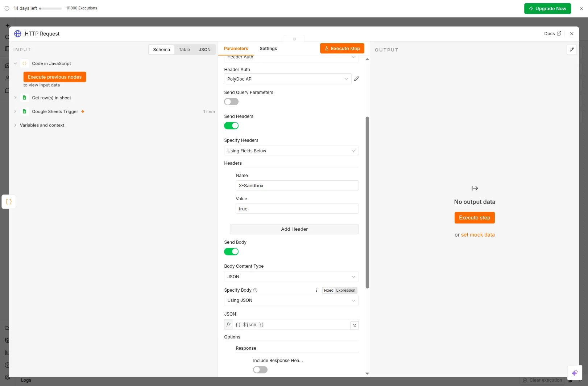Click the panel drag handle at top center
Viewport: 588px width, 386px height.
(294, 38)
